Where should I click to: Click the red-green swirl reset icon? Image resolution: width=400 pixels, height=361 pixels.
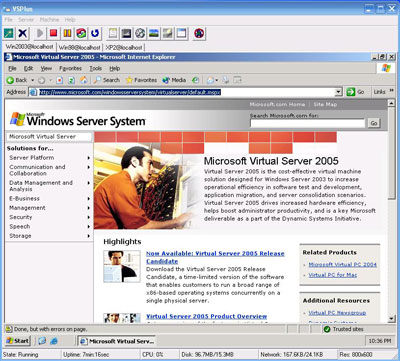(81, 33)
